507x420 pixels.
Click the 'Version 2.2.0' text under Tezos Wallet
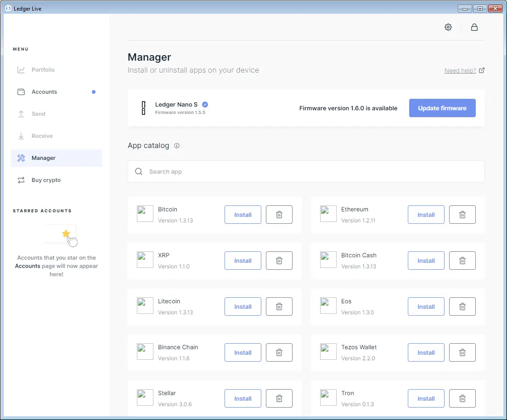coord(358,358)
